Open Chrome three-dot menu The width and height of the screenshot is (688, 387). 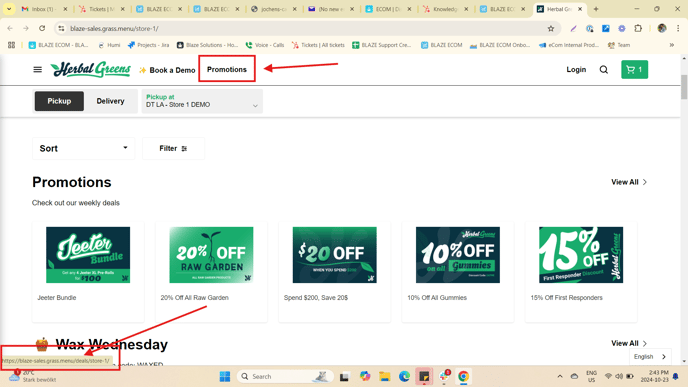click(x=678, y=29)
